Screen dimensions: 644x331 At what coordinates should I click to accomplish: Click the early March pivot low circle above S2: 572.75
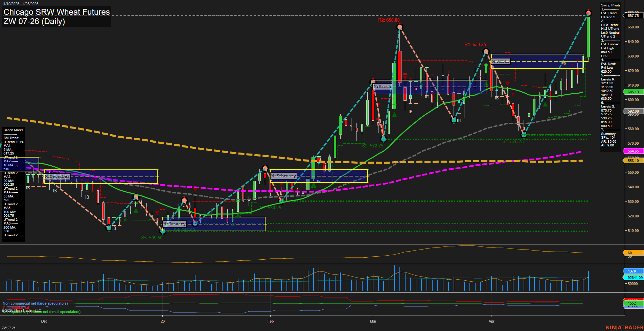(x=383, y=139)
